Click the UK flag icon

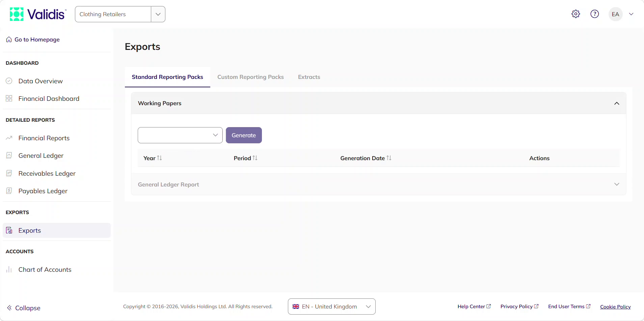pos(296,307)
